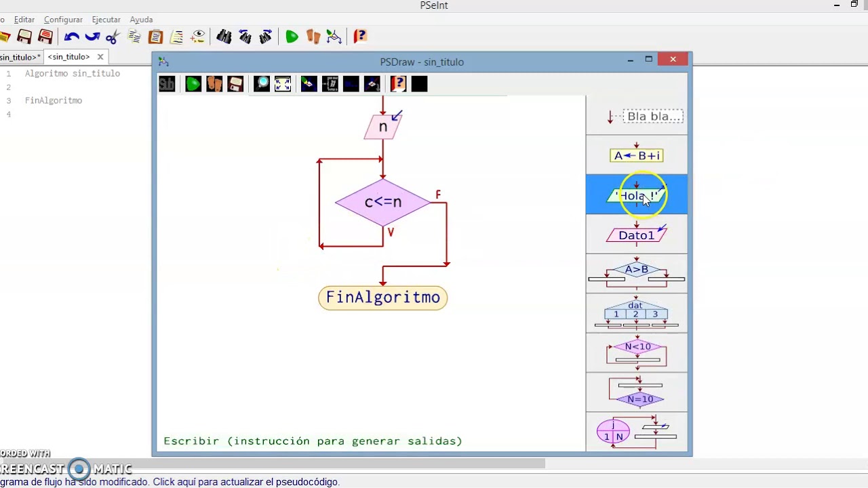868x488 pixels.
Task: Click the editor horizontal scrollbar
Action: click(x=272, y=464)
